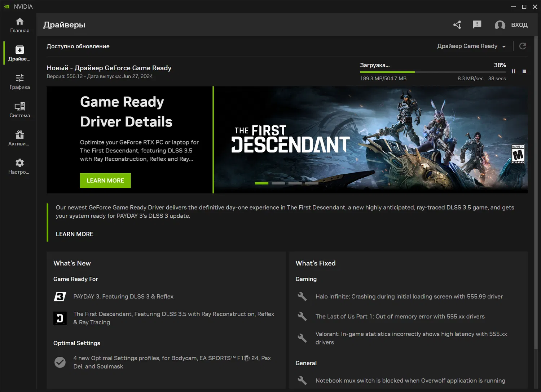Click the share icon in header
This screenshot has width=541, height=392.
[x=457, y=24]
